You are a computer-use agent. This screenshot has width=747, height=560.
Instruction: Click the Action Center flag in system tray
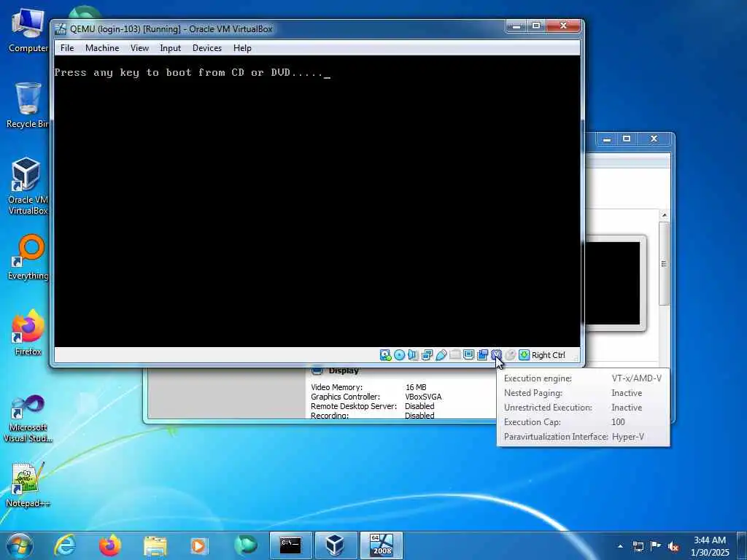click(x=656, y=546)
